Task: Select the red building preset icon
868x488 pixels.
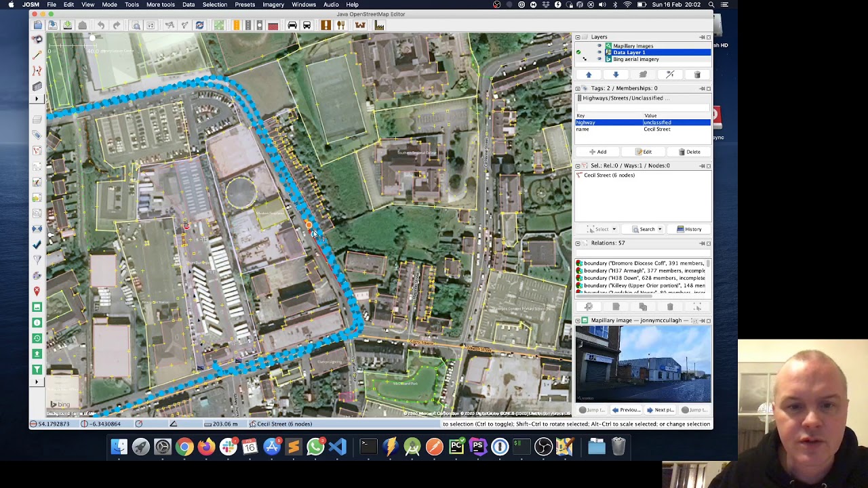Action: tap(273, 26)
